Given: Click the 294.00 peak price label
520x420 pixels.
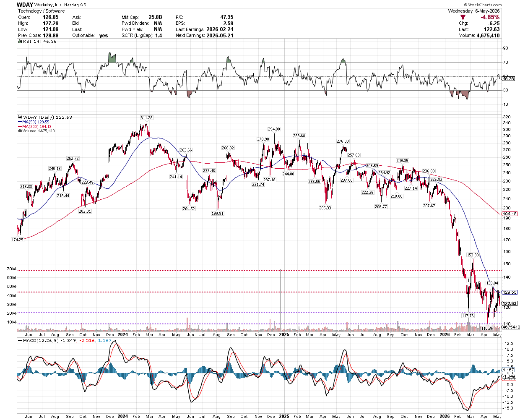Looking at the screenshot, I should pos(274,129).
